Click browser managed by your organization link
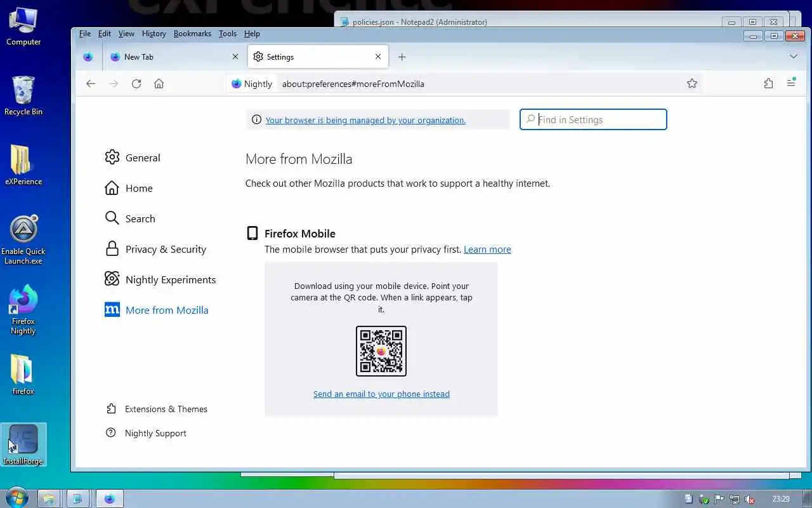 pyautogui.click(x=365, y=120)
